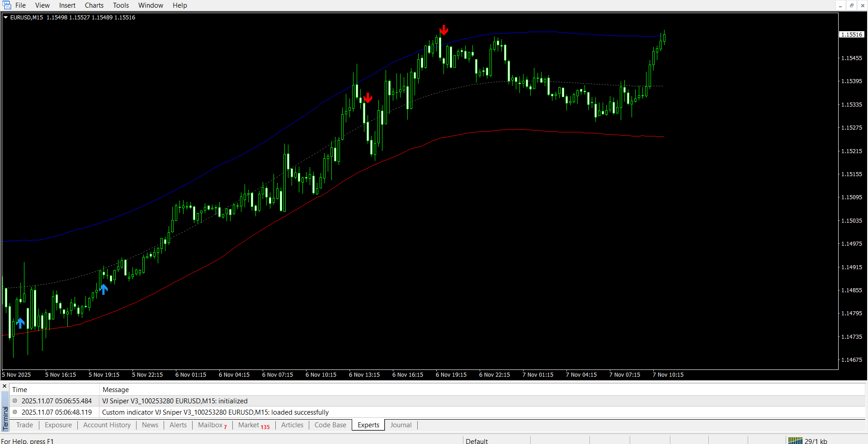Restore down the chart window
This screenshot has height=444, width=868.
tap(851, 5)
